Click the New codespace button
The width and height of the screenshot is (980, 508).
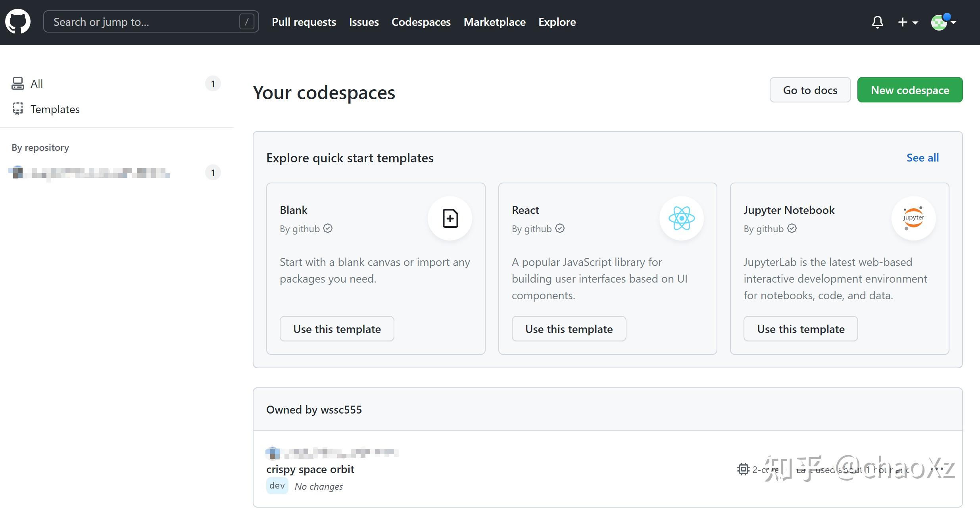910,90
